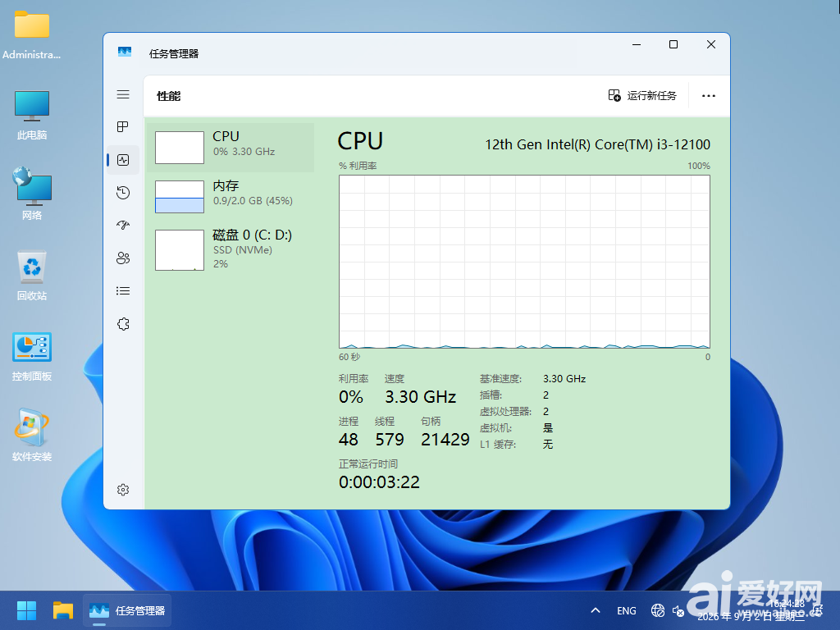Select the Disk 0 (C: D:) entry

pyautogui.click(x=231, y=249)
